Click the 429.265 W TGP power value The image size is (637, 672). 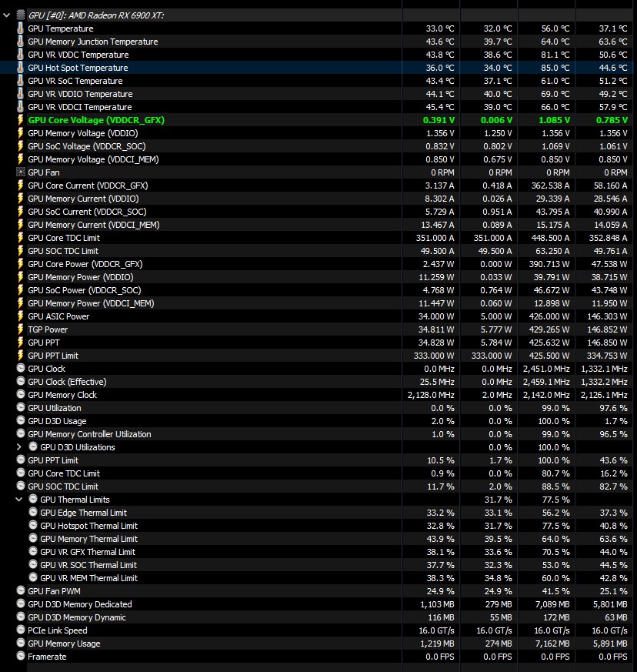point(551,329)
